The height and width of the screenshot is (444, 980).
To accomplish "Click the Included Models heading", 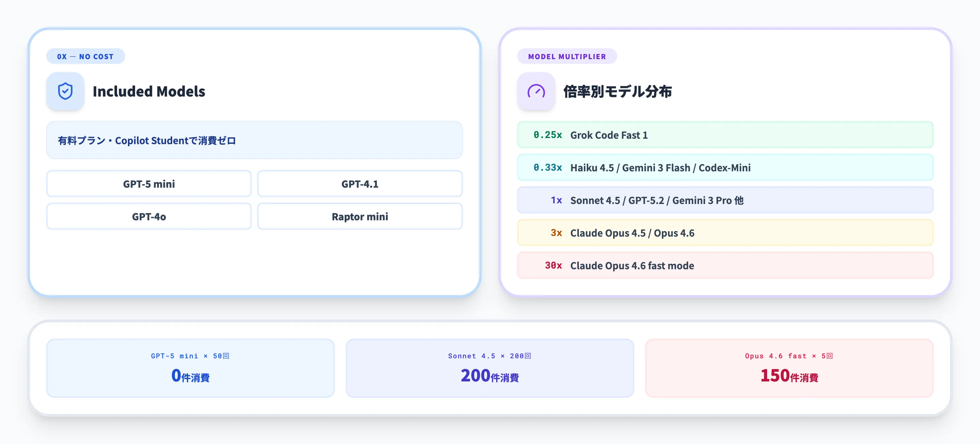I will tap(149, 91).
